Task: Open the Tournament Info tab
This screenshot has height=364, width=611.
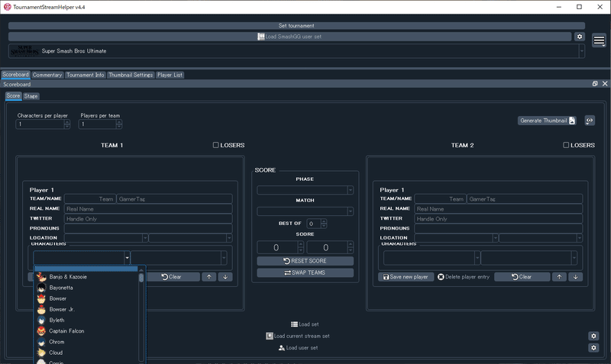Action: (x=86, y=75)
